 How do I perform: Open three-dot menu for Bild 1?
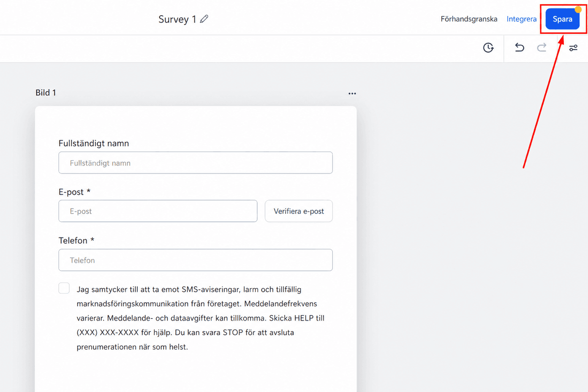pos(352,93)
